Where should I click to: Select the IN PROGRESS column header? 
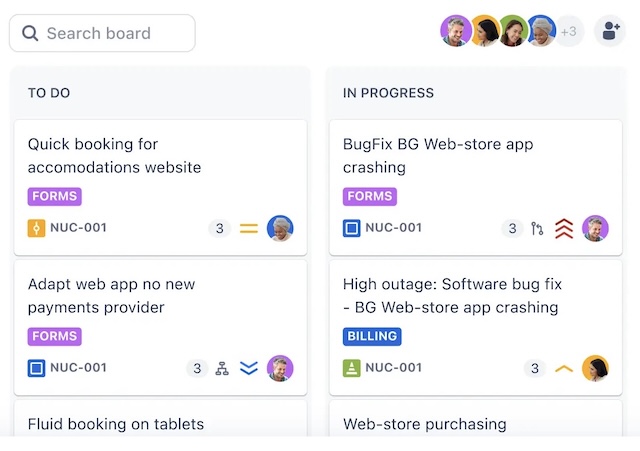click(x=388, y=93)
